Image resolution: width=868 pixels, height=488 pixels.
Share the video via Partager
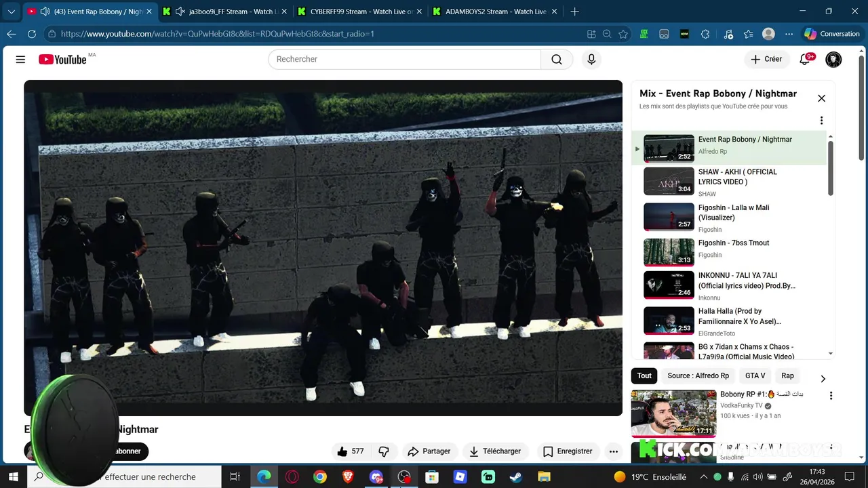pyautogui.click(x=429, y=451)
